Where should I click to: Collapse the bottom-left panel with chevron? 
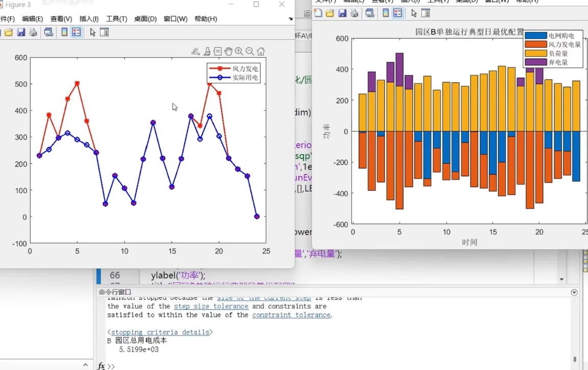tap(86, 364)
